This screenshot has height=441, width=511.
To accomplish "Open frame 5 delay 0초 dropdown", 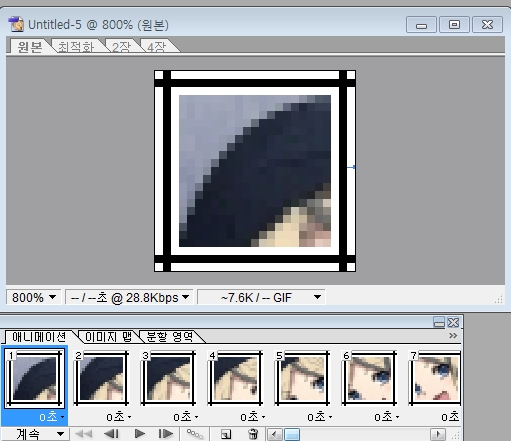I will pos(320,417).
